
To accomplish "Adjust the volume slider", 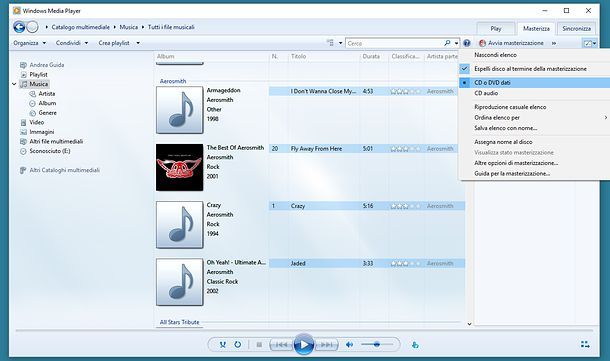I will point(377,344).
